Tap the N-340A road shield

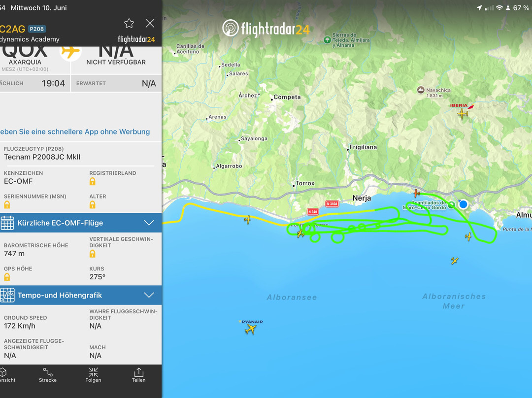(x=332, y=204)
